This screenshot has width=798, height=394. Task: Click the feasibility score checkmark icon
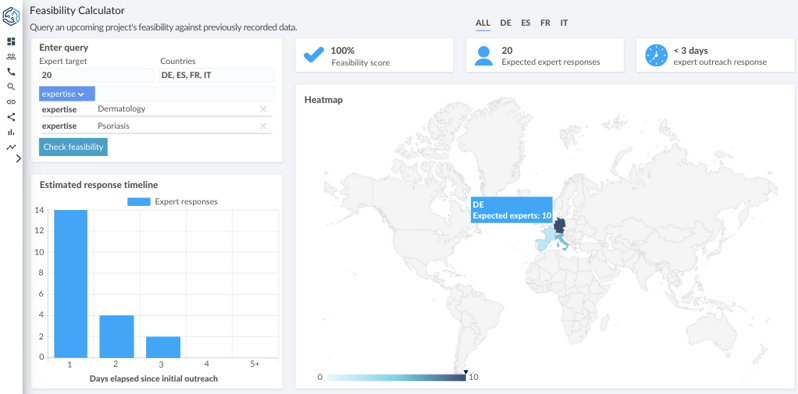[314, 55]
